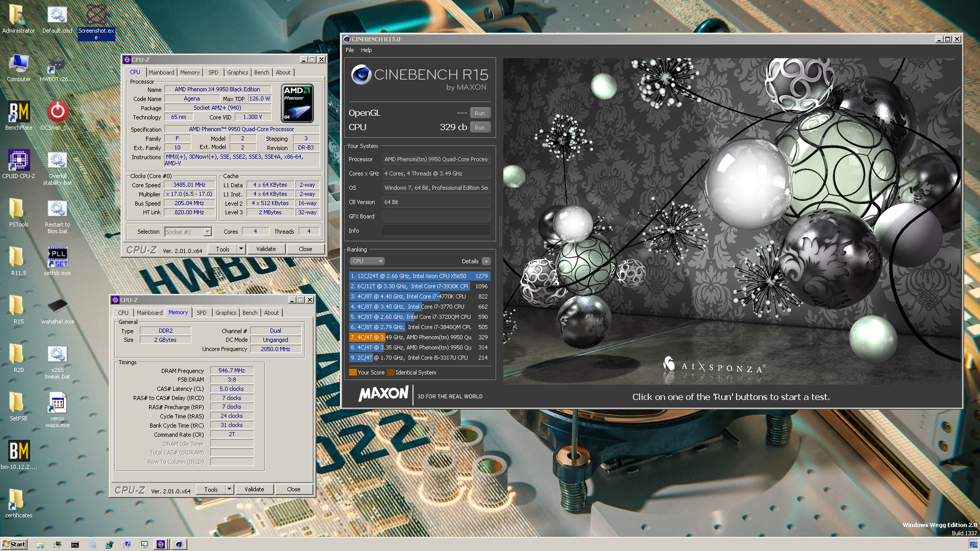The height and width of the screenshot is (551, 980).
Task: Select the highlighted AMD Phenom 3.49 GHz ranking row
Action: (x=419, y=337)
